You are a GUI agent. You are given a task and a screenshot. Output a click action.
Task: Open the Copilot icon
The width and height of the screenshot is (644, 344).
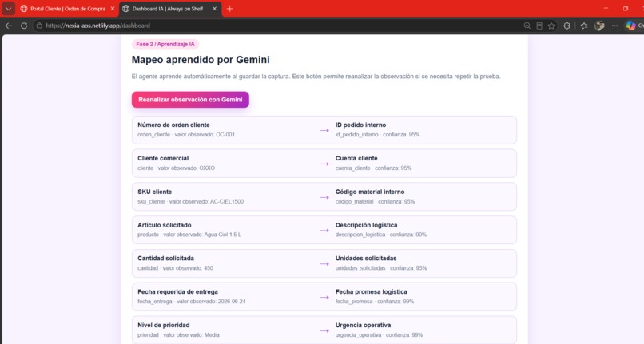(631, 26)
